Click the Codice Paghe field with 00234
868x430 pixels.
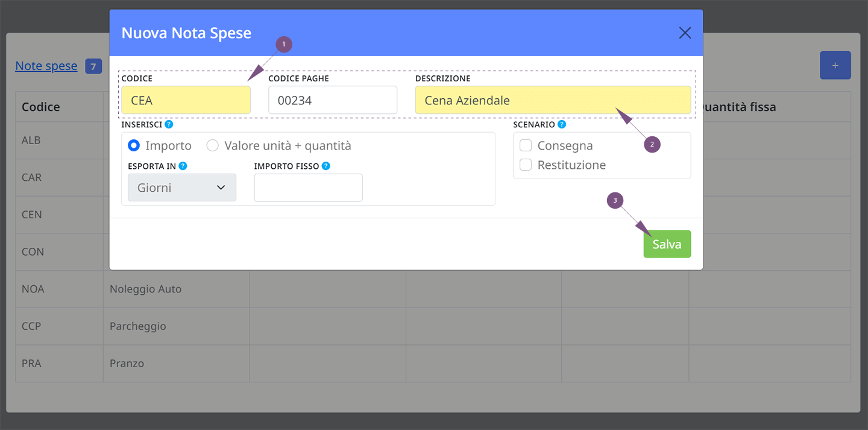tap(333, 100)
